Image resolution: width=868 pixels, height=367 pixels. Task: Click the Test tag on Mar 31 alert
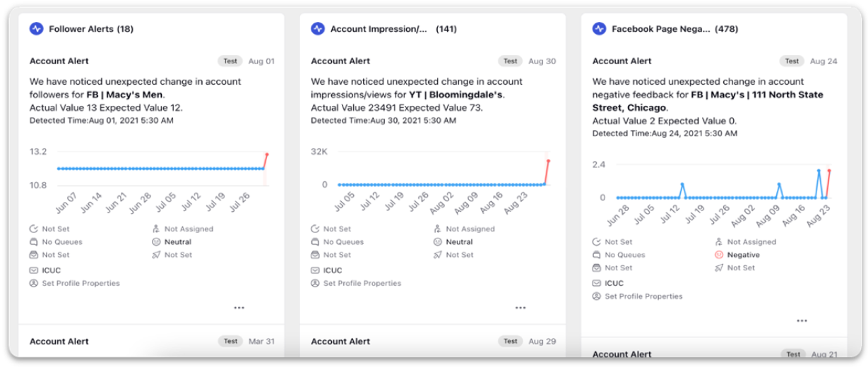click(x=230, y=341)
